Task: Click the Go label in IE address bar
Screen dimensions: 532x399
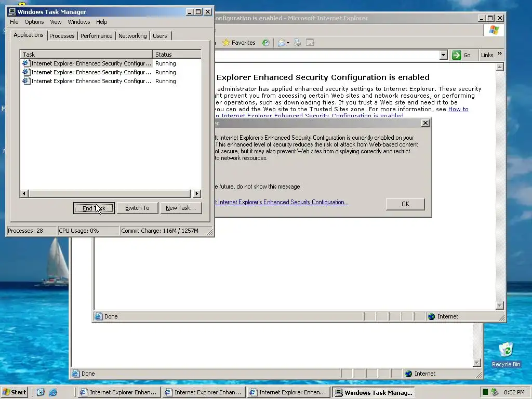Action: [467, 55]
